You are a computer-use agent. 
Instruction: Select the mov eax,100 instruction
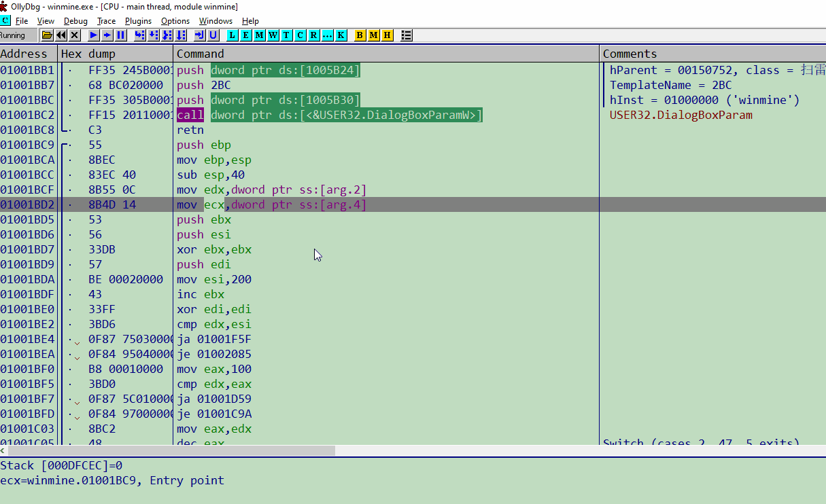click(214, 369)
